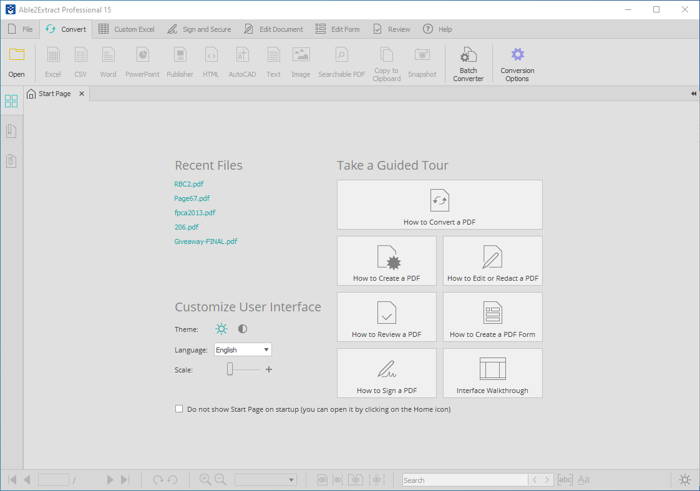This screenshot has height=491, width=700.
Task: Open the Sign and Secure tab
Action: pos(199,29)
